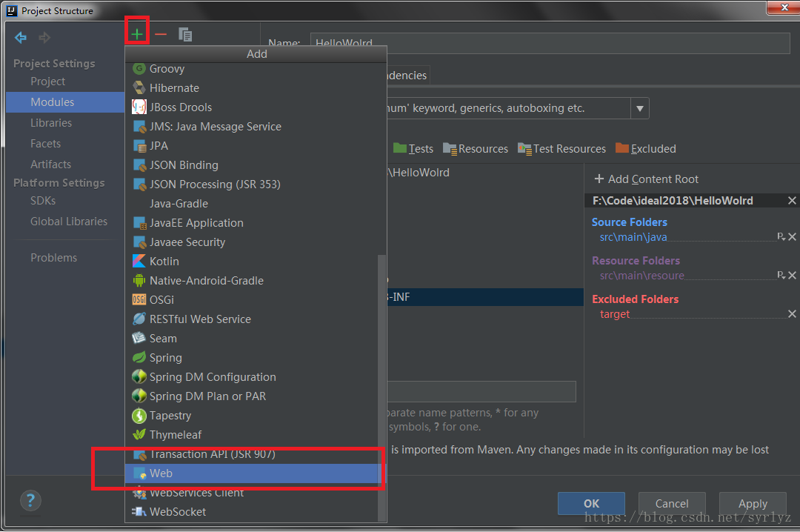Click the red minus Remove button

pyautogui.click(x=161, y=34)
